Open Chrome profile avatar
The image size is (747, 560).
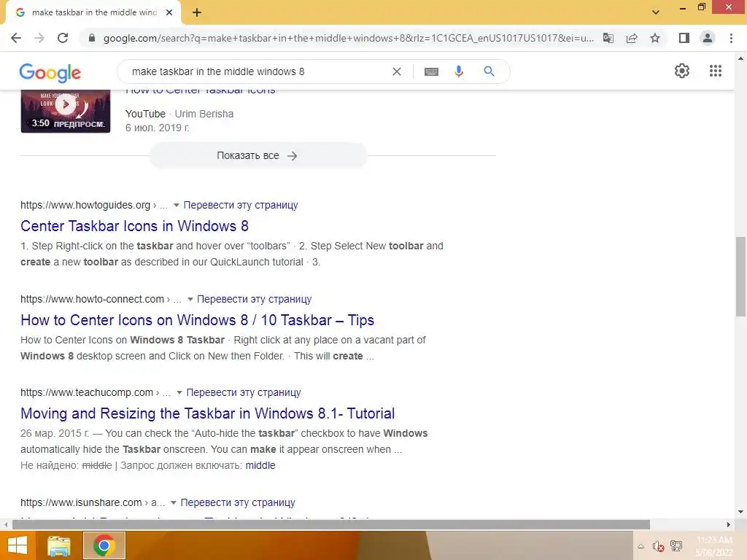coord(708,38)
